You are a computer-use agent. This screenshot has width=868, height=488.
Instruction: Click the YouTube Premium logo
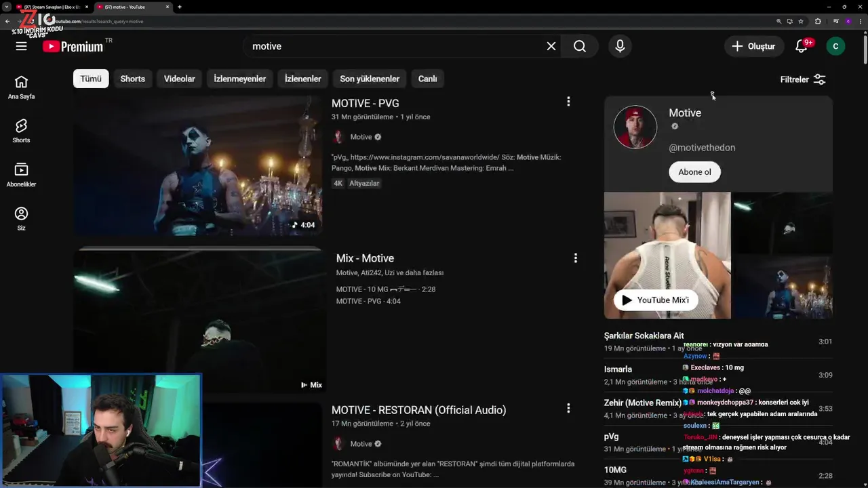click(x=73, y=46)
